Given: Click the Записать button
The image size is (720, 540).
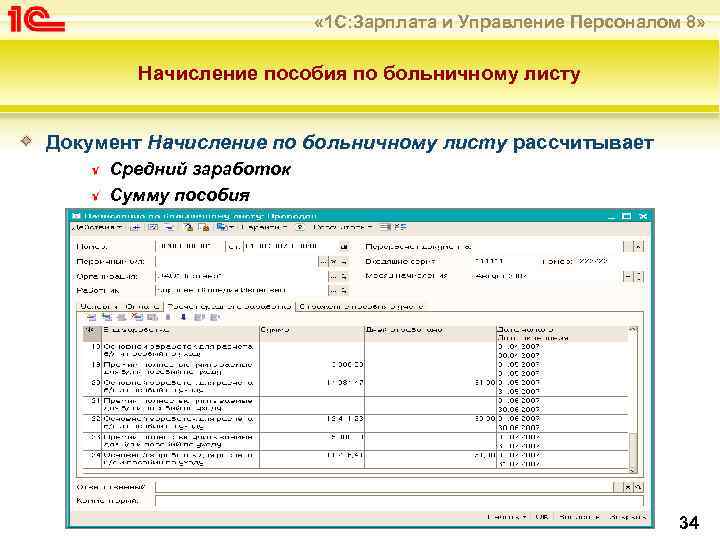Looking at the screenshot, I should pyautogui.click(x=579, y=517).
